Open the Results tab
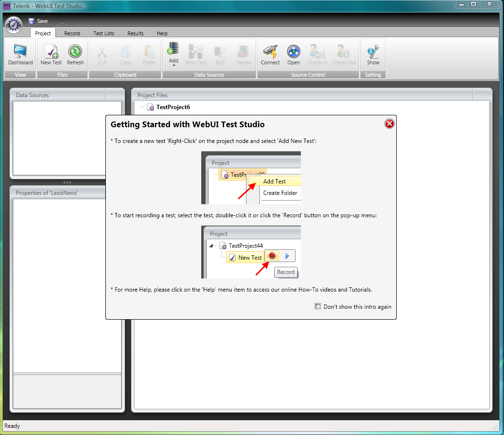The image size is (504, 435). (x=135, y=33)
